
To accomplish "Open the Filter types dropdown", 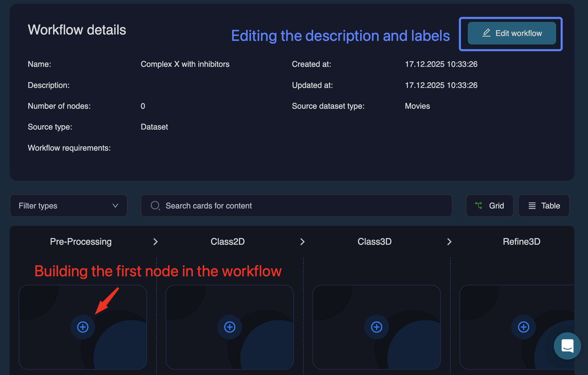I will (x=68, y=206).
